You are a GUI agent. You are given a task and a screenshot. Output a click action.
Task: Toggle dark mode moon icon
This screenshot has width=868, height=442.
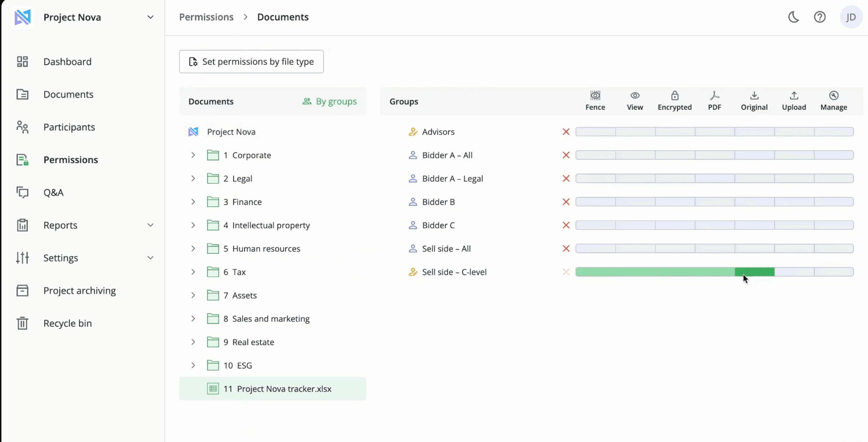tap(793, 17)
